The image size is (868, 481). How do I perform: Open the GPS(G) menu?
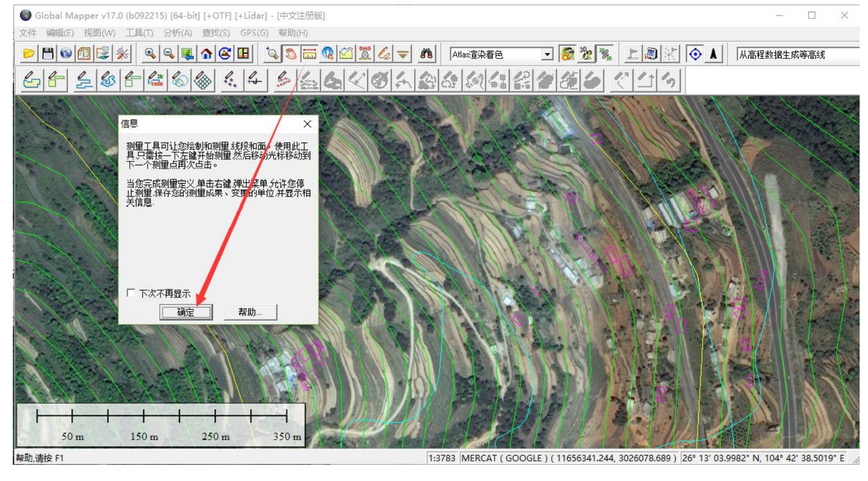tap(254, 33)
